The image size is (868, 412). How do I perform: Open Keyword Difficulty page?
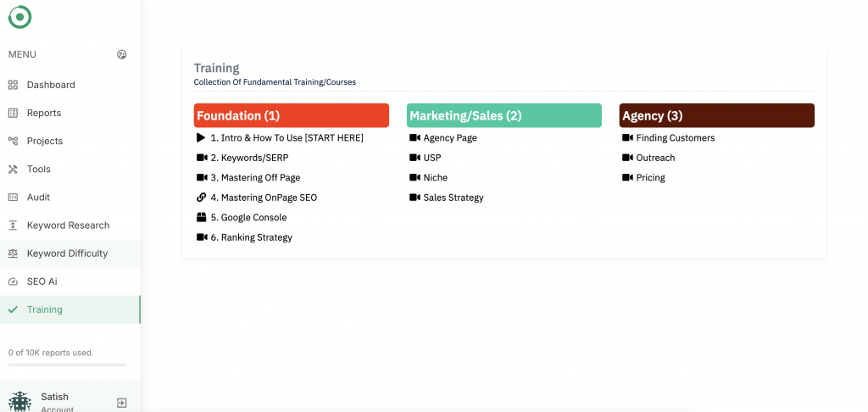click(70, 253)
